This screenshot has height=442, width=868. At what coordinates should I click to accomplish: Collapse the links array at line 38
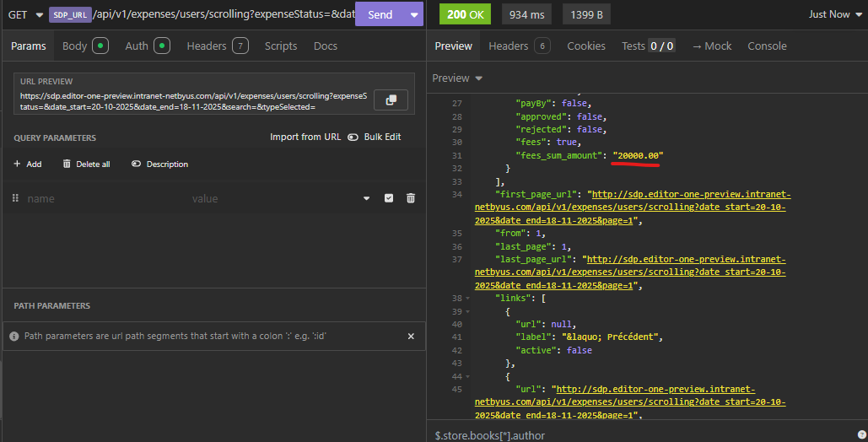[x=468, y=299]
